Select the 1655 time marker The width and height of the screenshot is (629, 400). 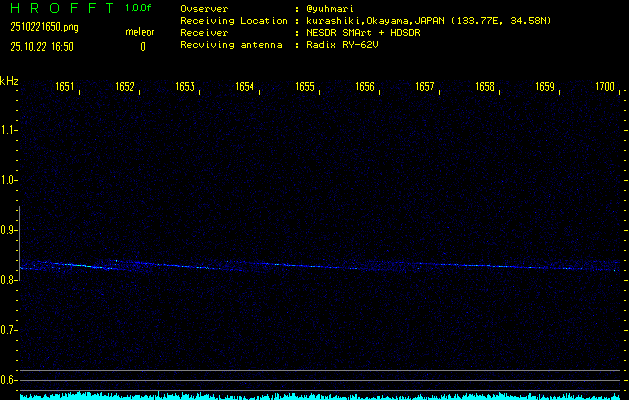[305, 88]
